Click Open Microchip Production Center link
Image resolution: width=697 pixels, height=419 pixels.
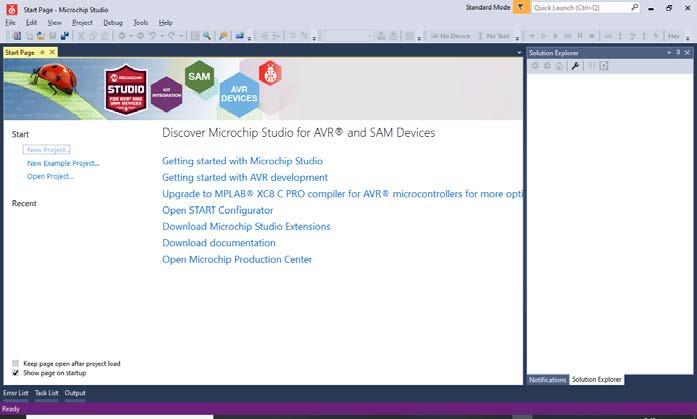pyautogui.click(x=237, y=259)
